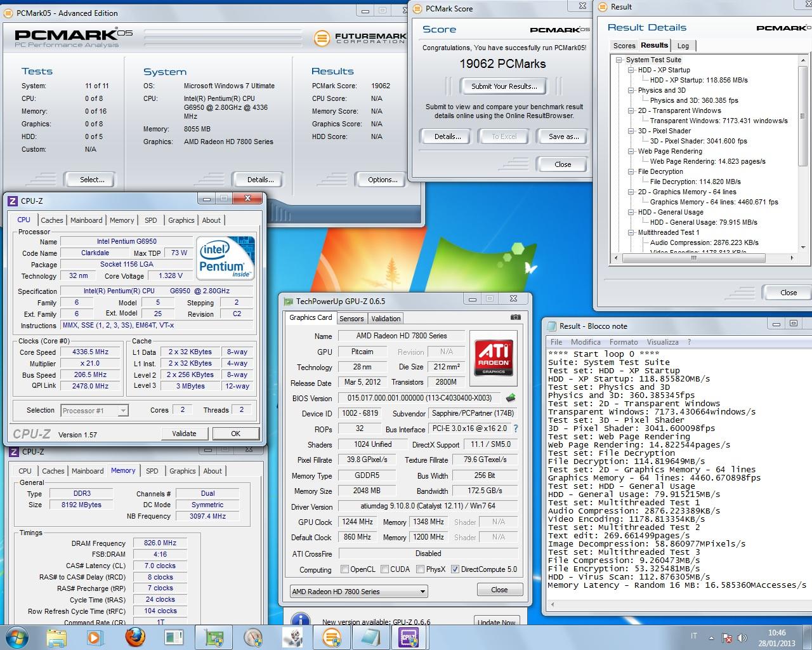812x650 pixels.
Task: Click the dice icon in the taskbar
Action: 292,637
